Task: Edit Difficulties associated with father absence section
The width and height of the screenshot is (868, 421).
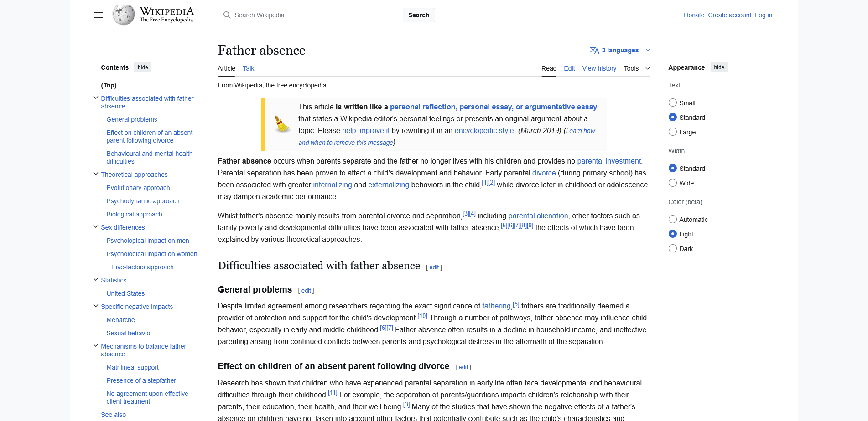Action: 434,267
